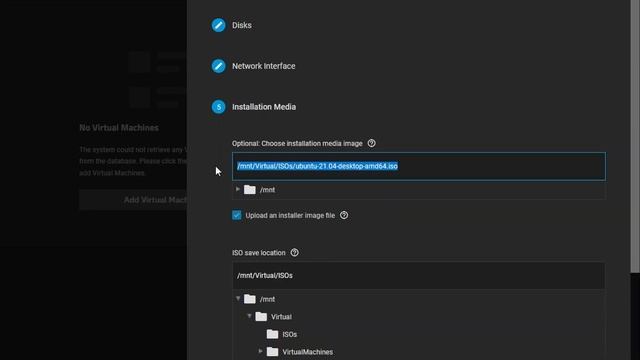Open help for ISO save location
Screen dimensions: 640x360
(x=294, y=253)
